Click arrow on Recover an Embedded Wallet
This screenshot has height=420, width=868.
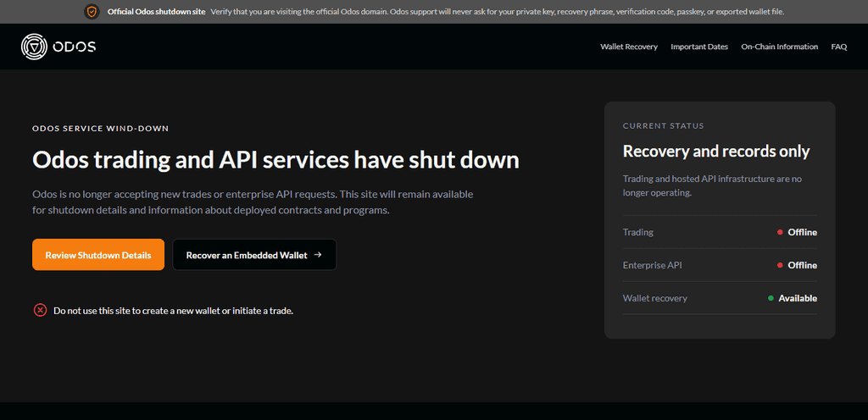tap(318, 255)
